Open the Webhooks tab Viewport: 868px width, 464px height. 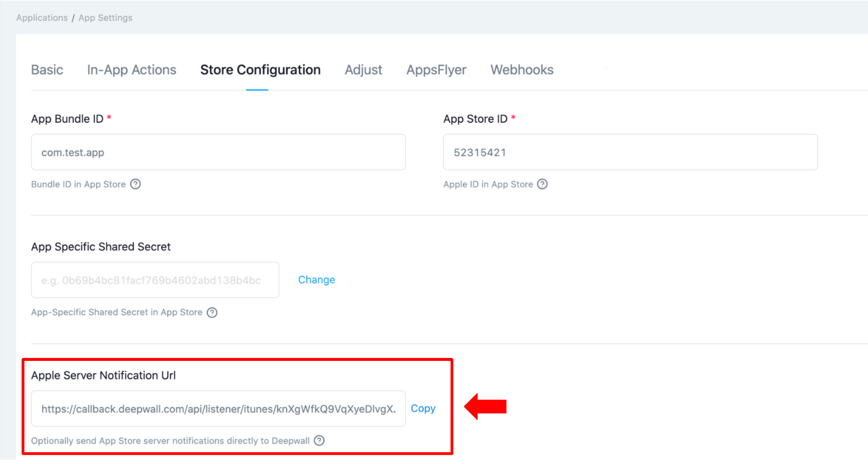(522, 70)
